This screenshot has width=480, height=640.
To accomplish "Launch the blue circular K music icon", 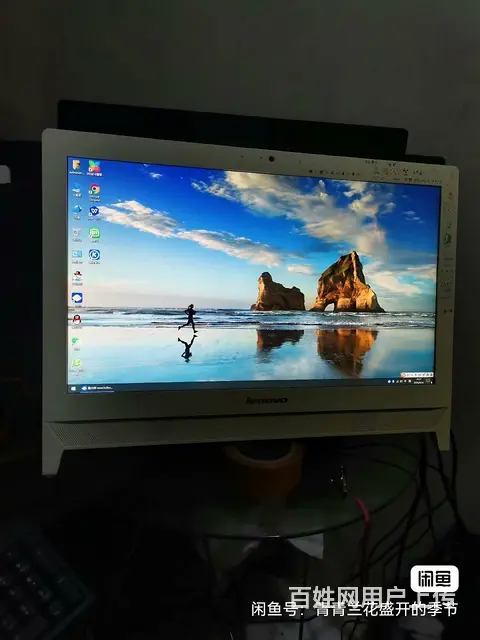I will pos(94,257).
